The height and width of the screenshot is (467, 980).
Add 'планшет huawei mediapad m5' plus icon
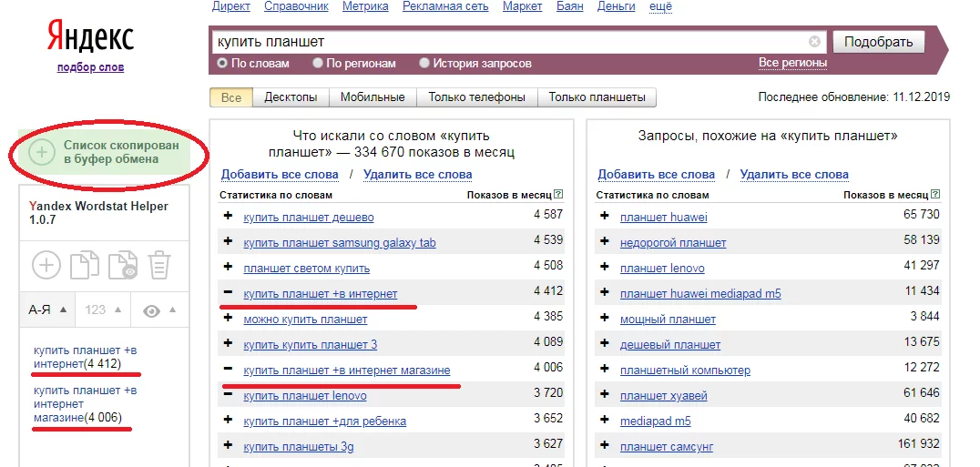point(605,293)
